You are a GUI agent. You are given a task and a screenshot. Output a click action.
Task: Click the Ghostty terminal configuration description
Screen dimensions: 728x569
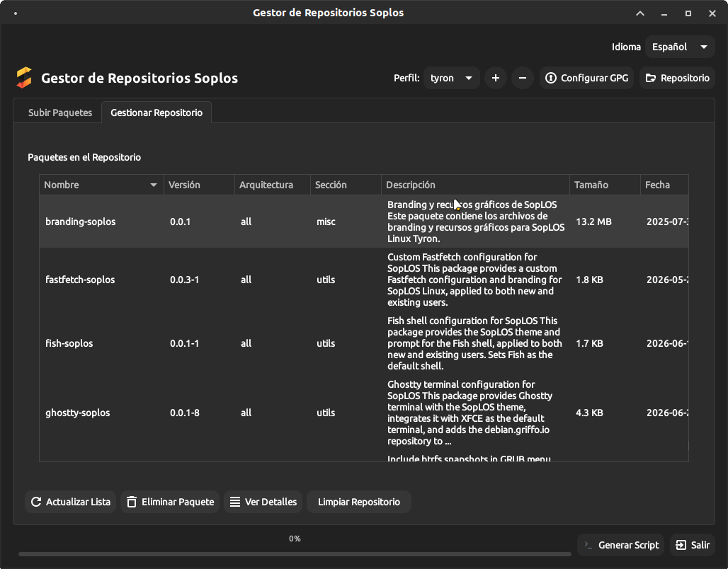point(470,413)
